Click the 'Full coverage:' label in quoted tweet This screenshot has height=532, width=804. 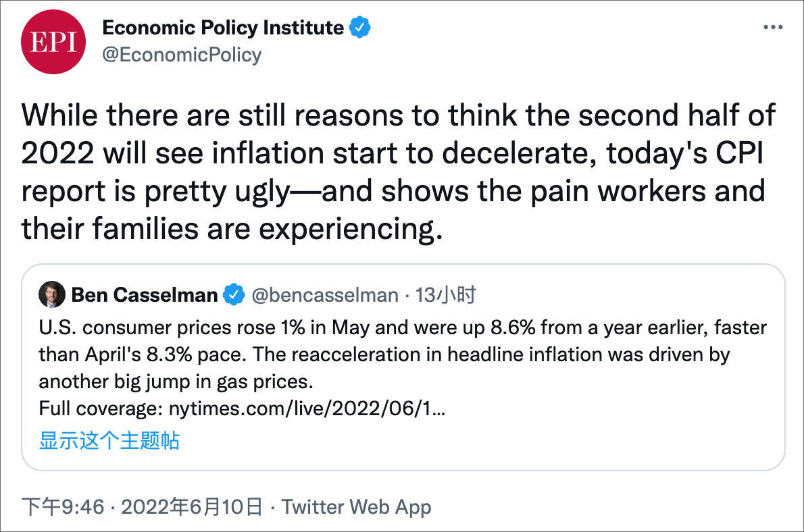point(103,408)
